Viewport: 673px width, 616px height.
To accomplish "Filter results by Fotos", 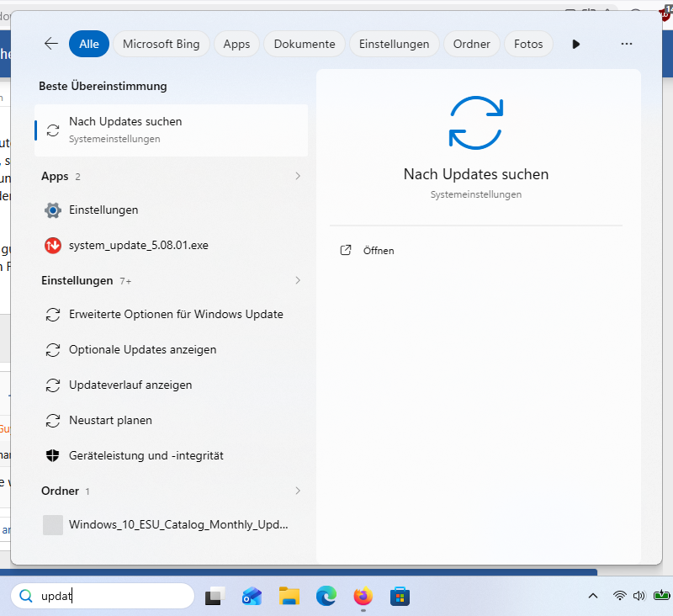I will tap(528, 44).
